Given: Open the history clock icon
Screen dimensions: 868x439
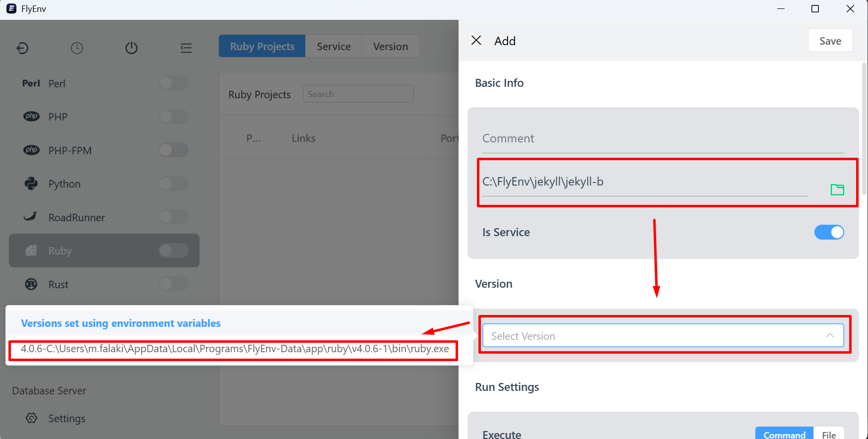Looking at the screenshot, I should tap(77, 48).
